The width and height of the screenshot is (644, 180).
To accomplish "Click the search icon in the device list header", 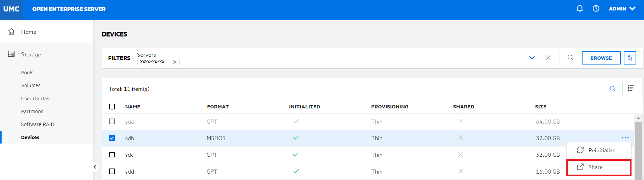I will click(x=613, y=89).
